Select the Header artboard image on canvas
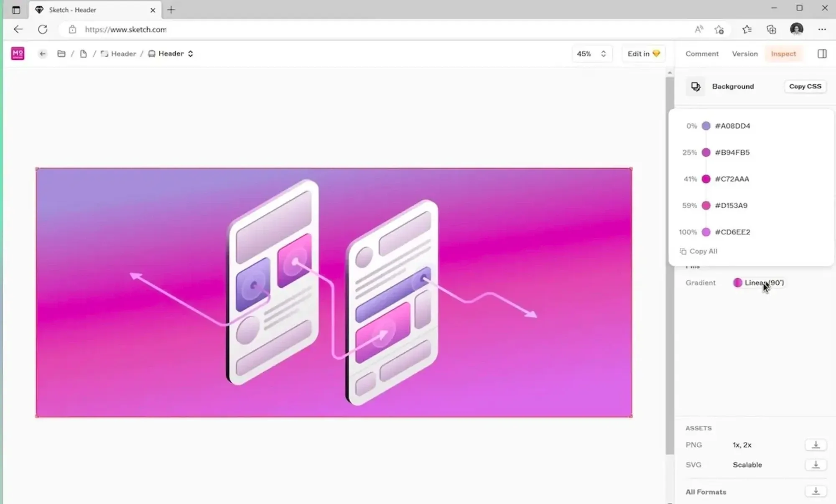Viewport: 836px width, 504px height. (334, 293)
